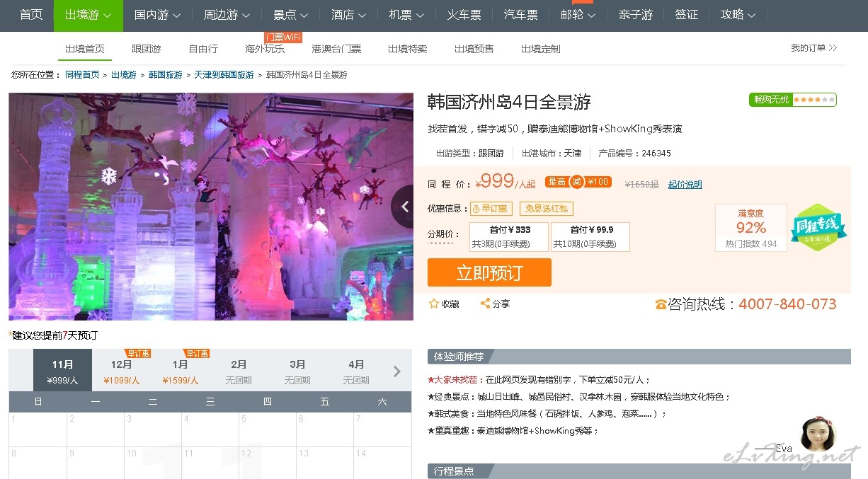This screenshot has width=868, height=479.
Task: Open 我的订单 link
Action: 813,48
